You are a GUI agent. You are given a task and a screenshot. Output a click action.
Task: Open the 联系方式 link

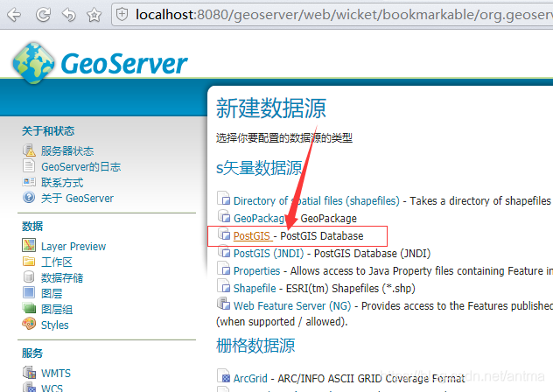[x=62, y=183]
